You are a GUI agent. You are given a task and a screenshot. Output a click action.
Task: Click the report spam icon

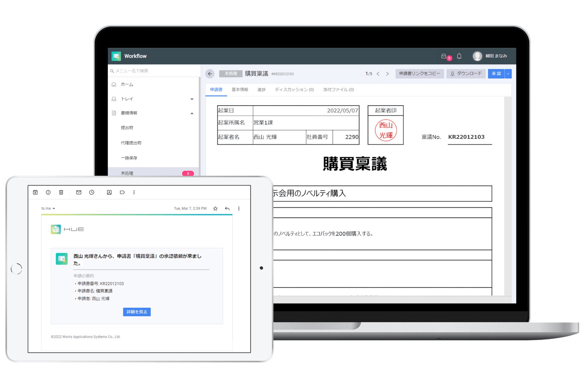click(x=48, y=192)
